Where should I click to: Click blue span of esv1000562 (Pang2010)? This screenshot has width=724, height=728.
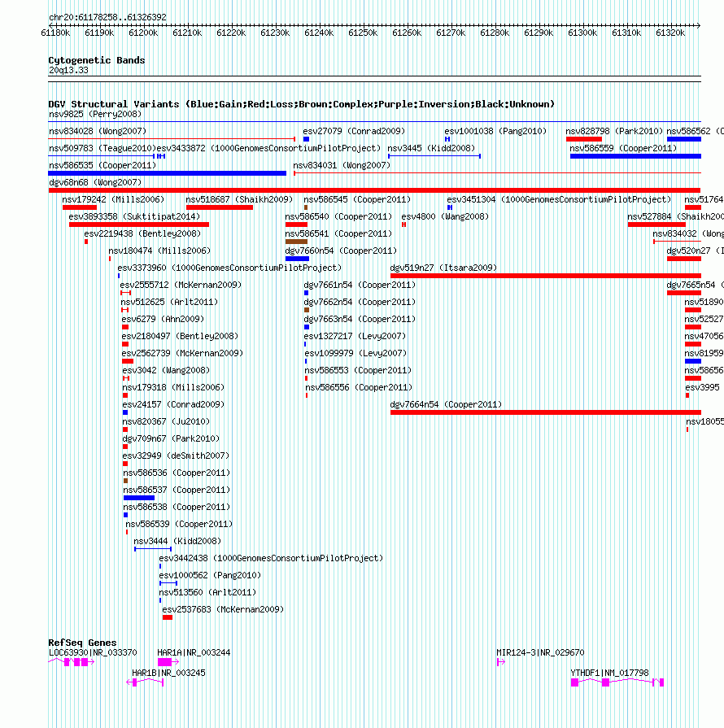[168, 583]
